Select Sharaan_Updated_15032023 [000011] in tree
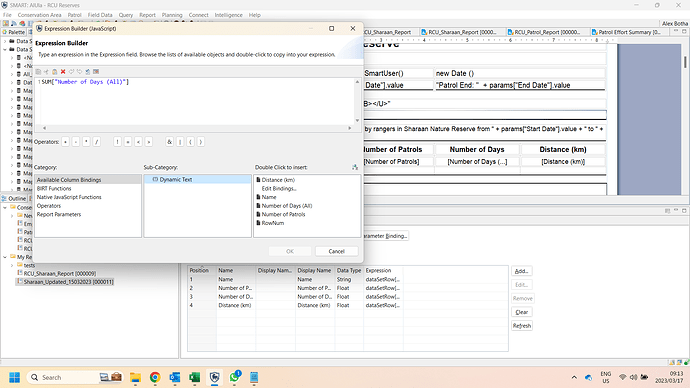This screenshot has height=388, width=690. click(65, 282)
